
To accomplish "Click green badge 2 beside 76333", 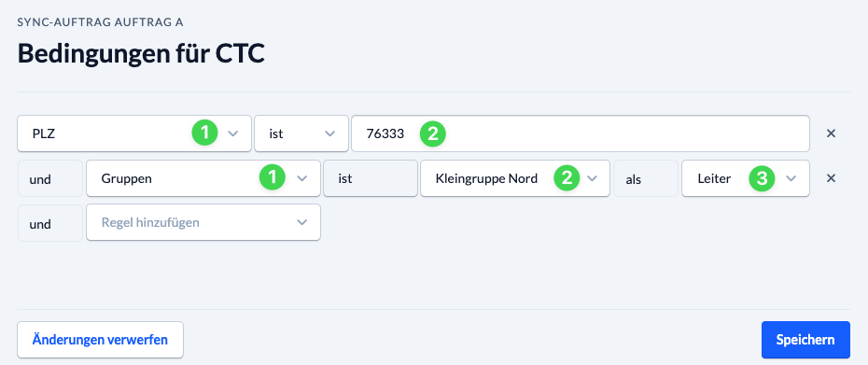I will 432,133.
